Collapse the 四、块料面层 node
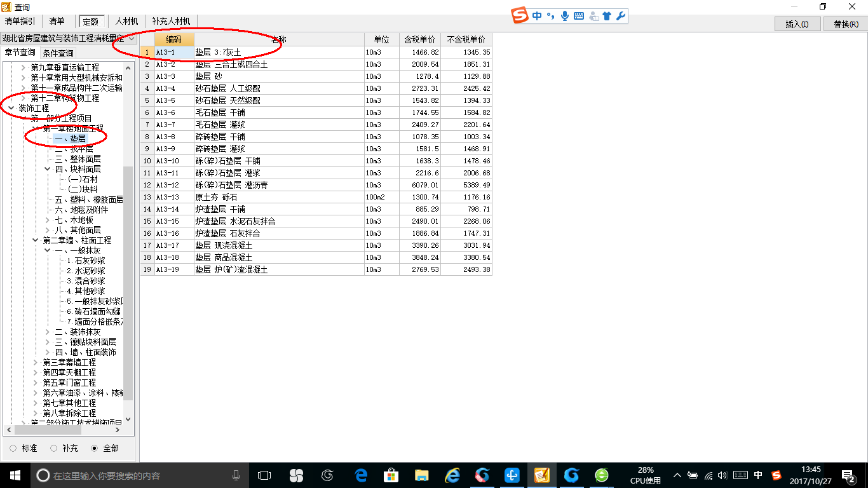This screenshot has height=488, width=868. 48,169
